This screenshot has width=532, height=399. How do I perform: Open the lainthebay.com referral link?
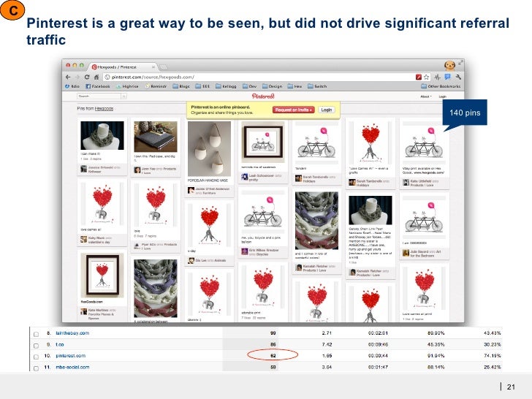coord(72,333)
